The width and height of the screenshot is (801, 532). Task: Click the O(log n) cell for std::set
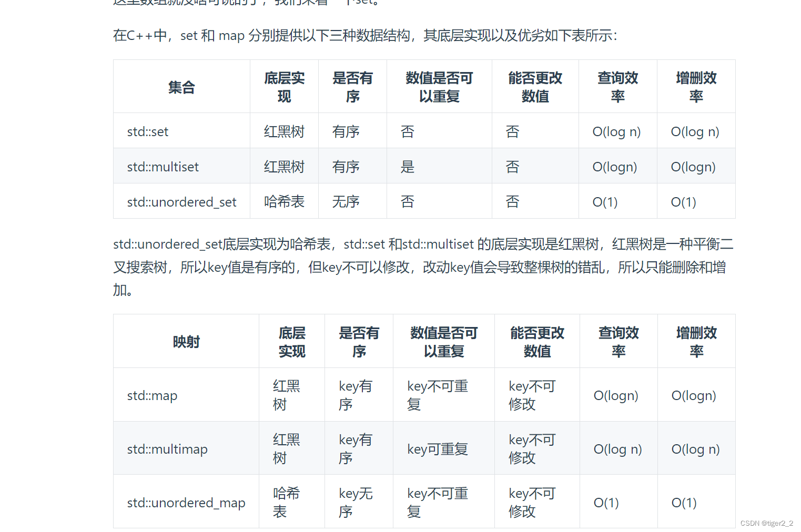tap(616, 131)
